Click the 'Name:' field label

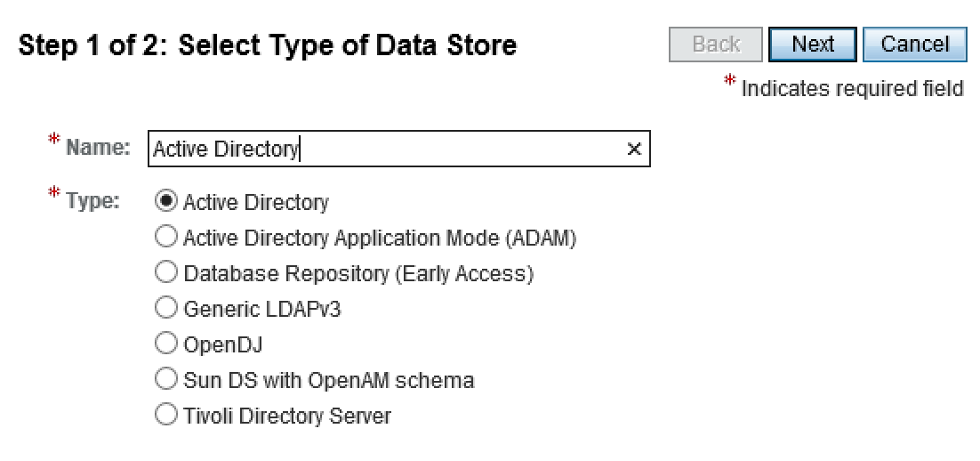point(100,148)
